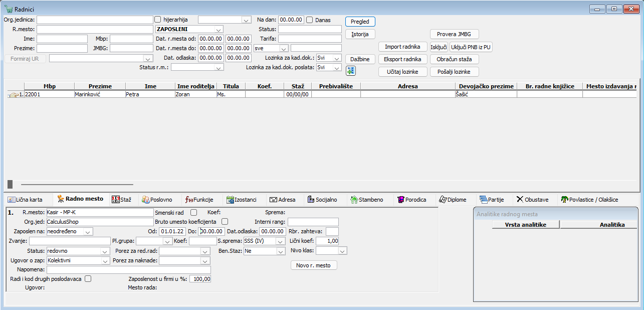
Task: Click the Org.jedinica input field
Action: tap(95, 20)
